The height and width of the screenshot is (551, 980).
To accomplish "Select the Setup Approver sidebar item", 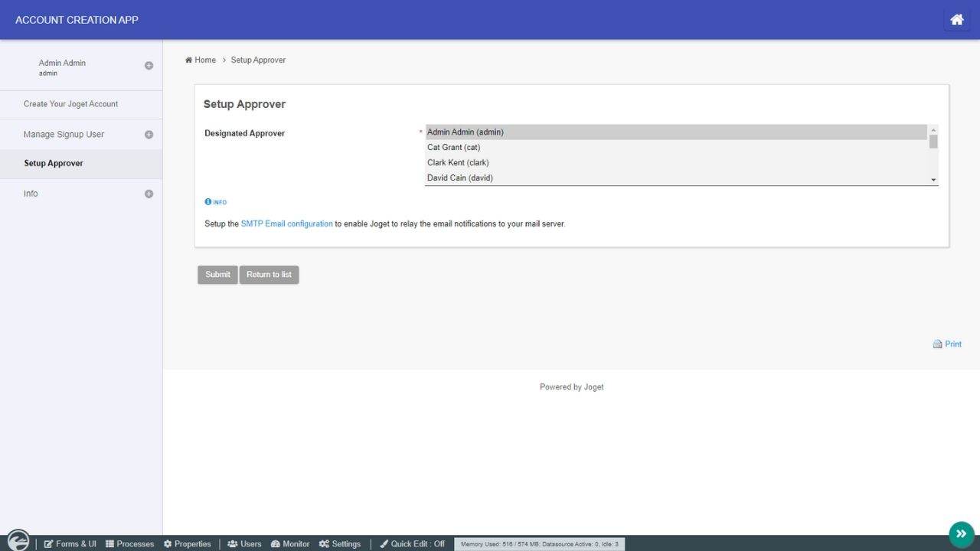I will point(54,164).
